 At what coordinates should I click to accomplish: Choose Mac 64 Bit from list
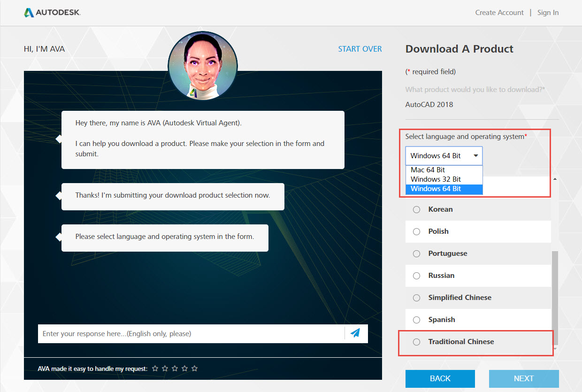444,170
